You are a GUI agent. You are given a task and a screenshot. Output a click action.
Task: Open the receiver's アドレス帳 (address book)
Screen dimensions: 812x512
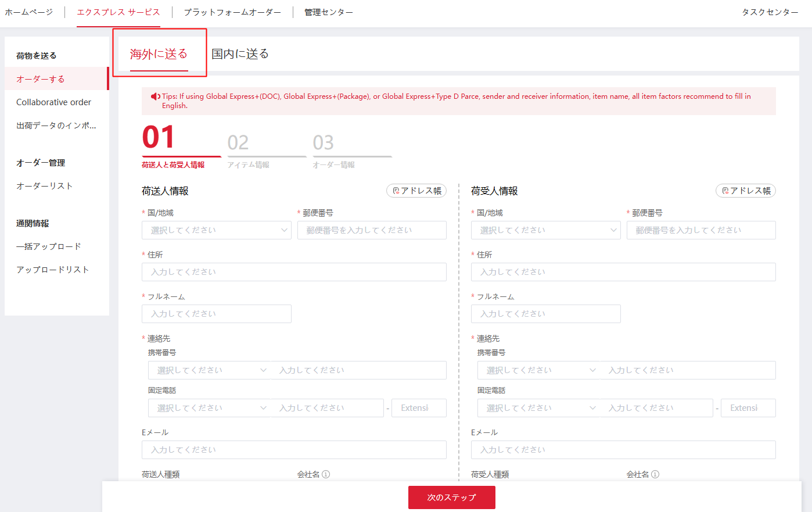pos(745,190)
